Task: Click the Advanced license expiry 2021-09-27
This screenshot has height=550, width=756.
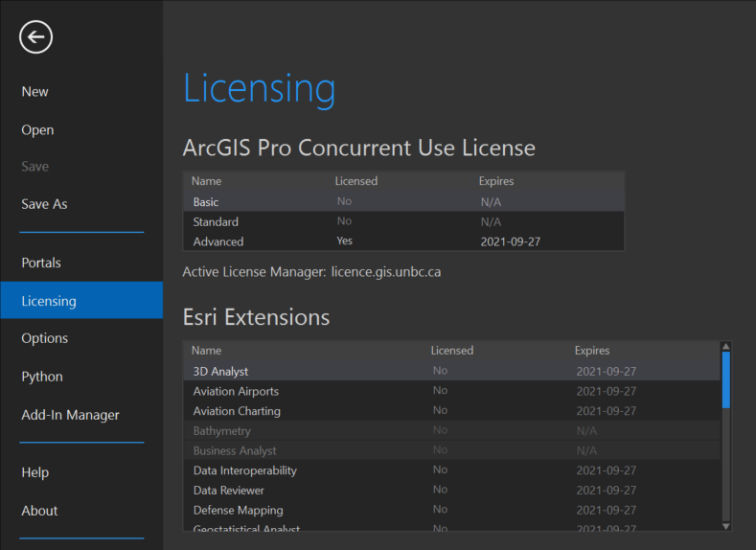Action: 510,241
